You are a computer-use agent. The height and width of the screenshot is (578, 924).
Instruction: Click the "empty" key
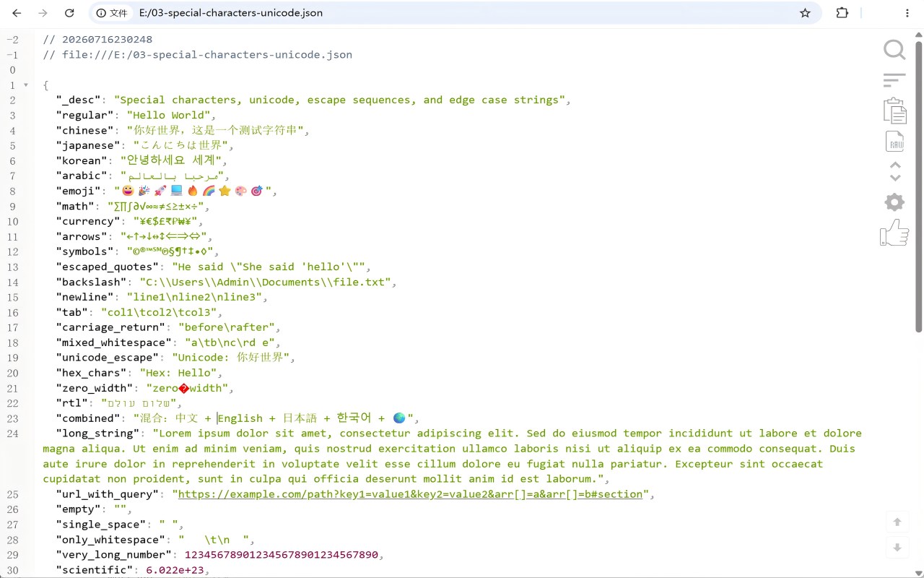[x=78, y=509]
